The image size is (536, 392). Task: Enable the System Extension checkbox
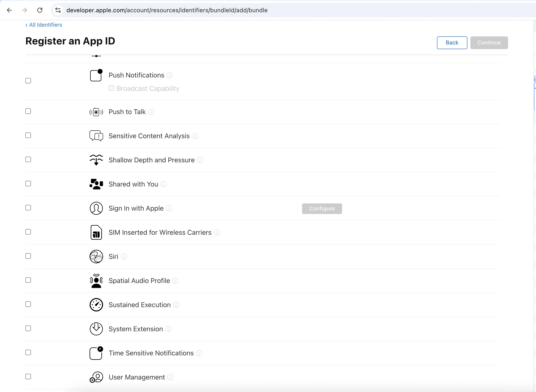[x=28, y=329]
